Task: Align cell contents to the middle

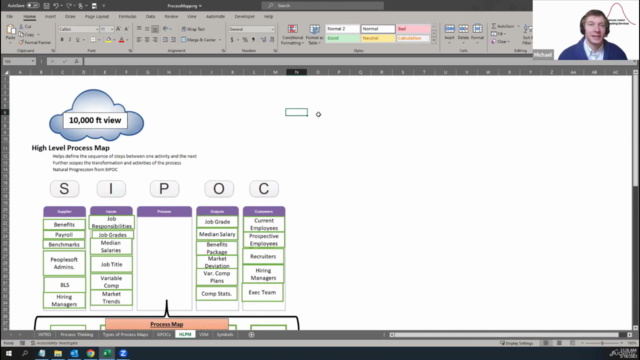Action: pyautogui.click(x=147, y=29)
